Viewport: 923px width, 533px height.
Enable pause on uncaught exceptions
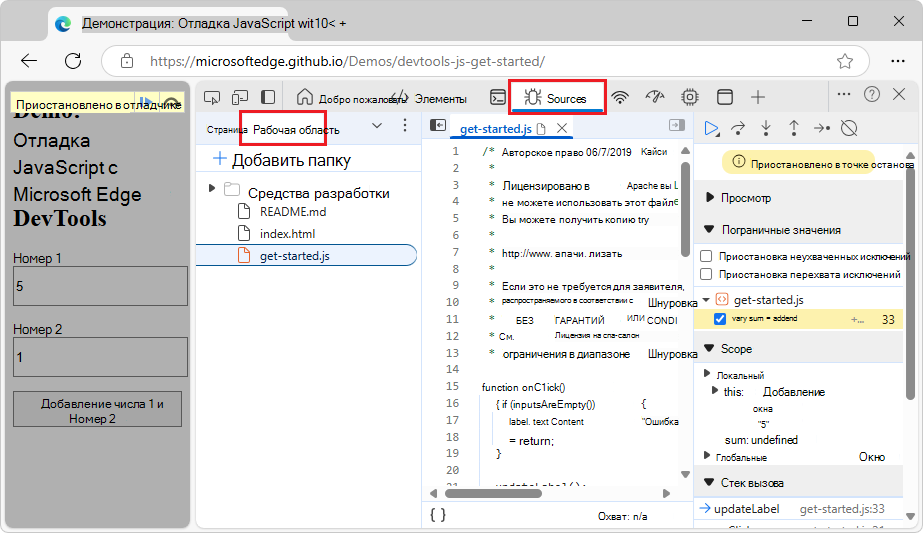point(706,256)
